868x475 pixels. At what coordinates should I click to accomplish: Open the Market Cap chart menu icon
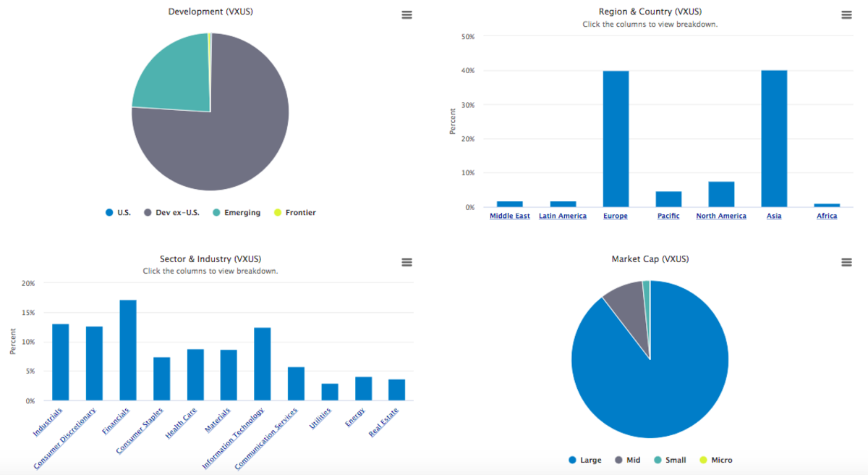846,262
